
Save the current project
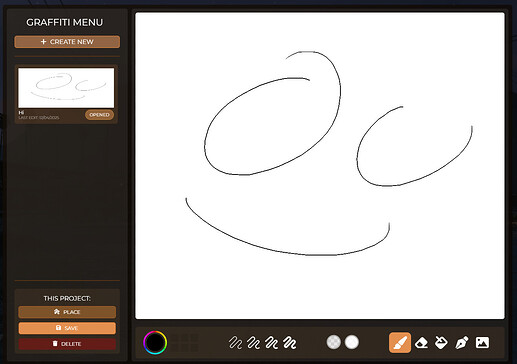coord(67,328)
